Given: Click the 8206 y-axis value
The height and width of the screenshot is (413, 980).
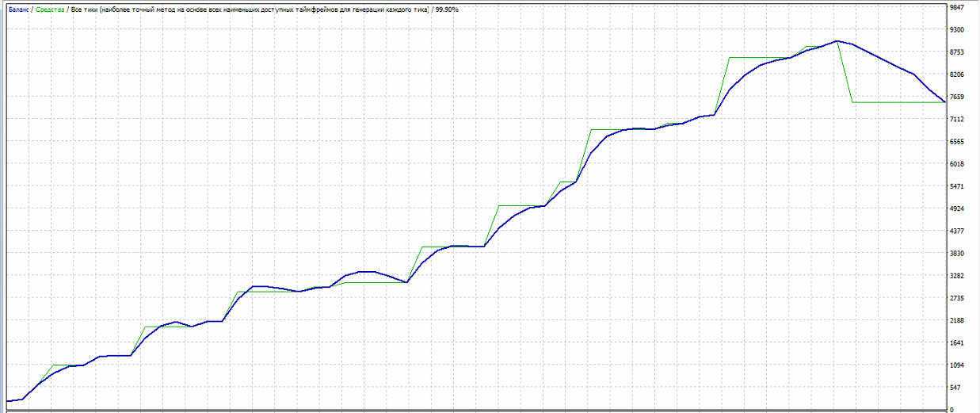Looking at the screenshot, I should (956, 75).
